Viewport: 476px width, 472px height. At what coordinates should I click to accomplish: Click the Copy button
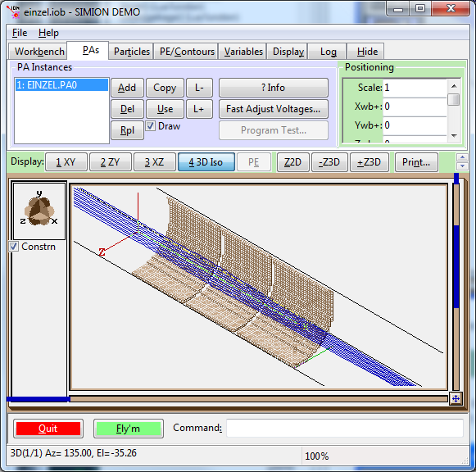(165, 88)
